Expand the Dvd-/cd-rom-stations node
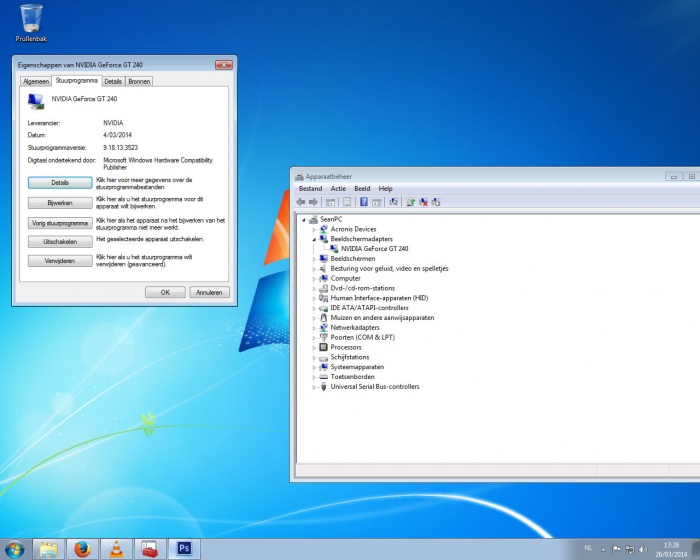Screen dimensions: 700x560 click(314, 288)
